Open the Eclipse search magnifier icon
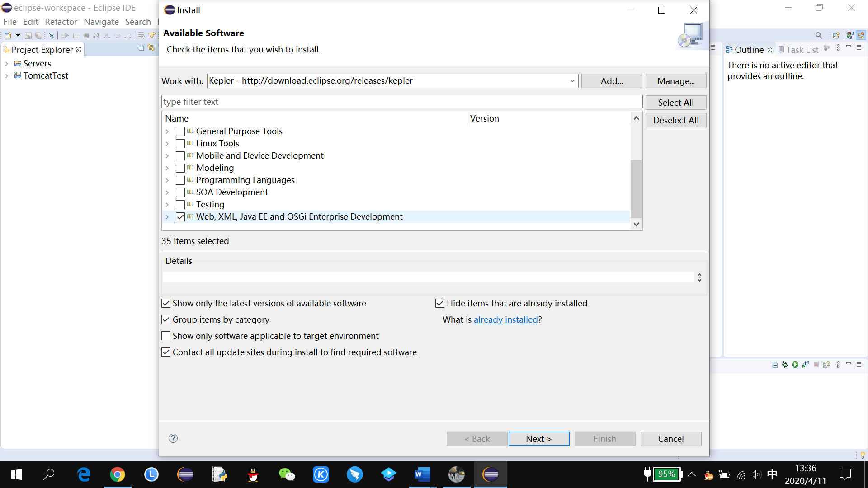This screenshot has height=488, width=868. pyautogui.click(x=818, y=35)
